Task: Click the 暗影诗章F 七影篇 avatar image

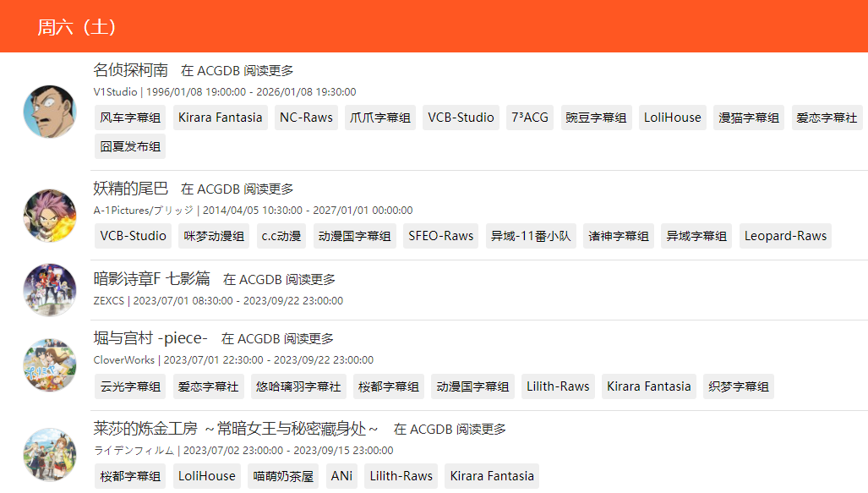Action: point(50,290)
